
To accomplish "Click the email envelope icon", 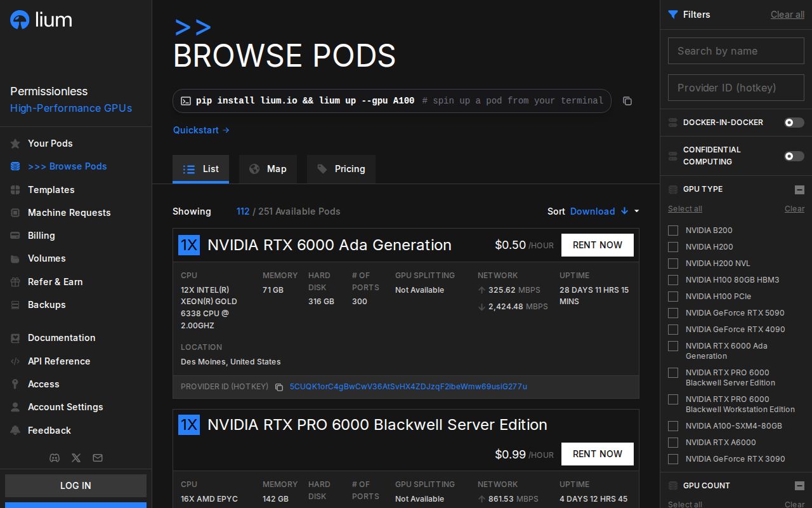I will 97,458.
